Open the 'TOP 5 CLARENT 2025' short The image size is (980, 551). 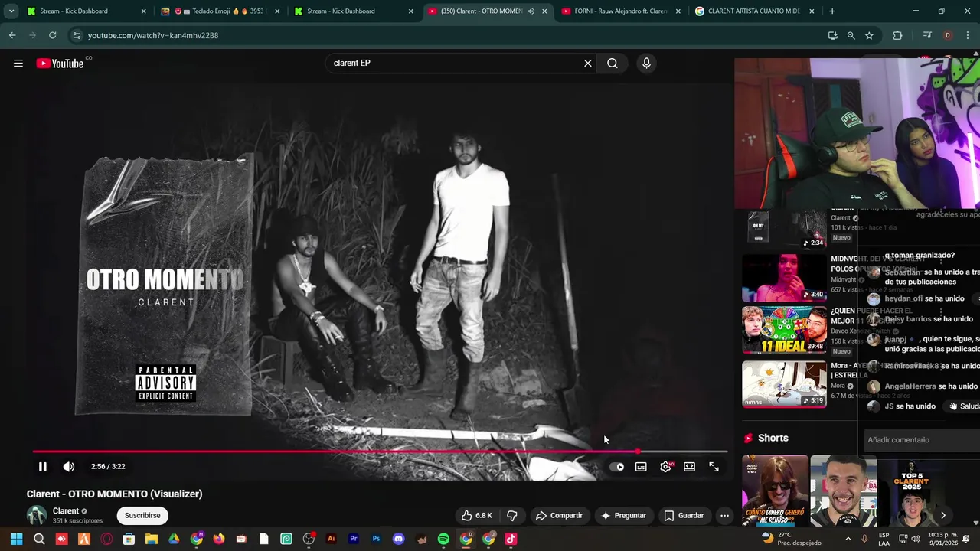click(x=911, y=491)
